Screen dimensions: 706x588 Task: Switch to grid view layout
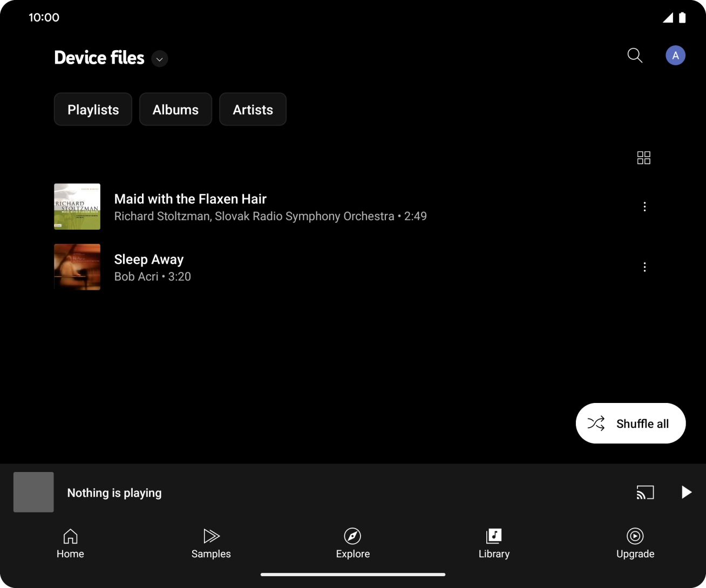click(x=643, y=158)
